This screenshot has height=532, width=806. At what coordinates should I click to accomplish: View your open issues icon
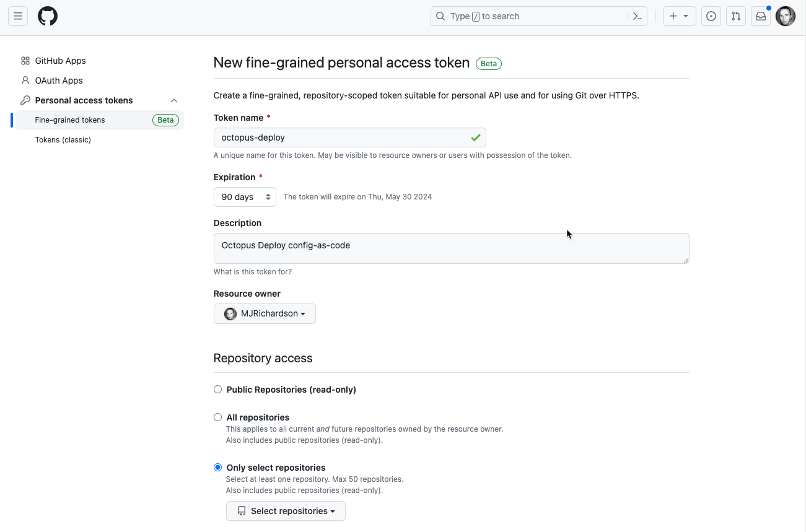(x=711, y=16)
